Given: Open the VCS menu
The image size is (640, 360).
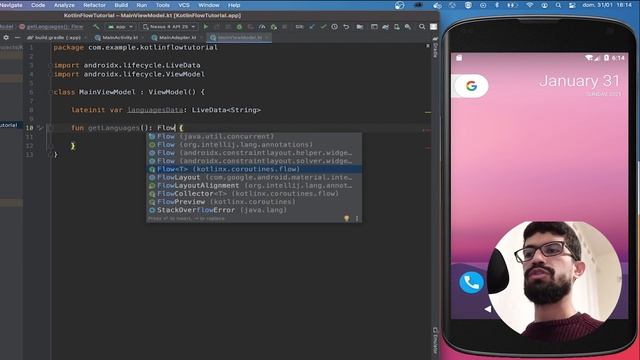Looking at the screenshot, I should 184,5.
